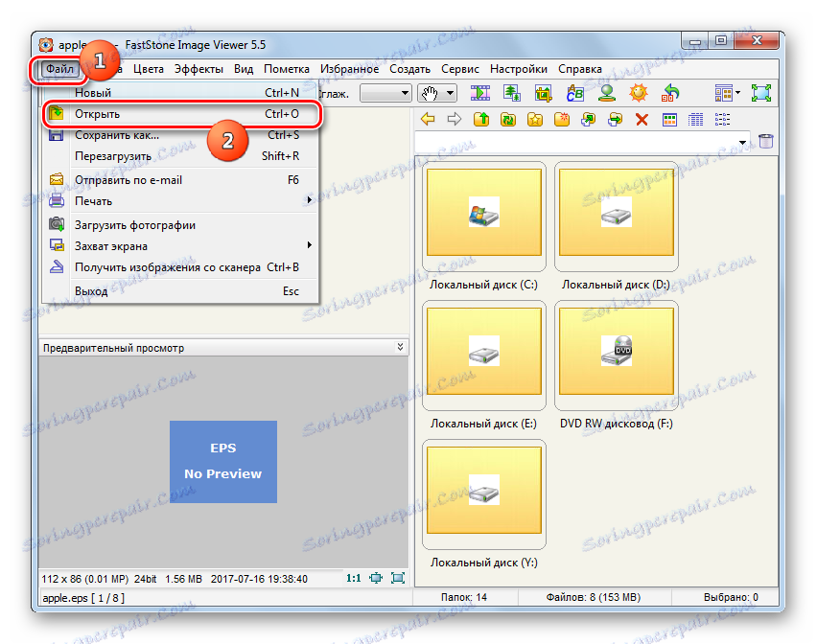The image size is (817, 644).
Task: Switch to details view mode
Action: [695, 119]
